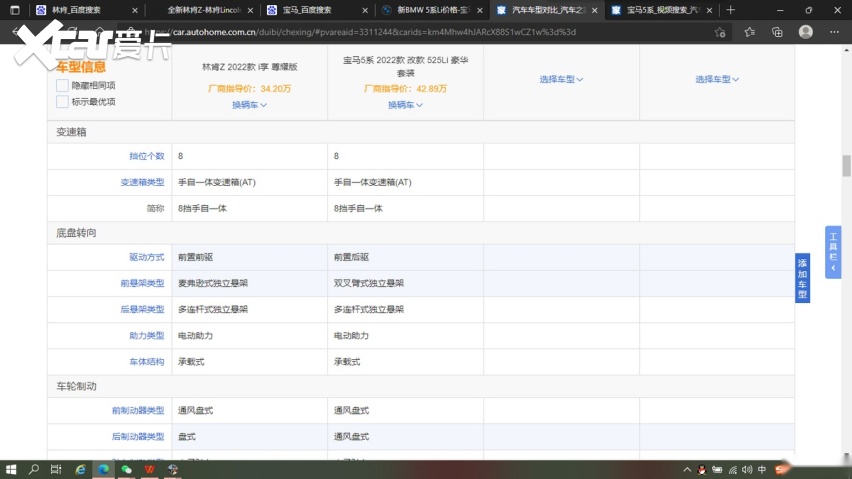Close the 宝马_百度搜索 tab

coord(365,10)
